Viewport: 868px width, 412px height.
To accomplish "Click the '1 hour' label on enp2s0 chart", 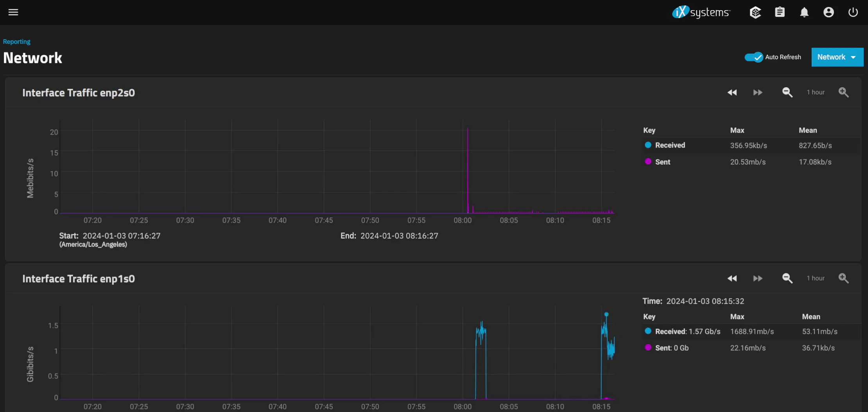I will [816, 92].
